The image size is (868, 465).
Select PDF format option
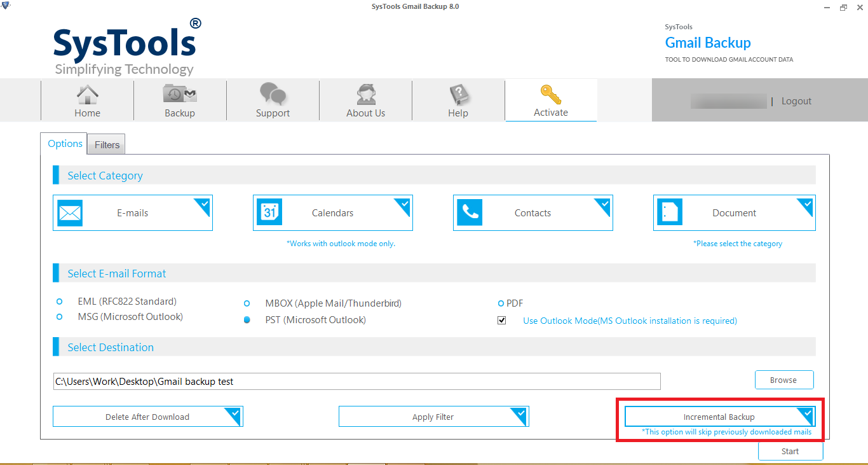coord(501,303)
